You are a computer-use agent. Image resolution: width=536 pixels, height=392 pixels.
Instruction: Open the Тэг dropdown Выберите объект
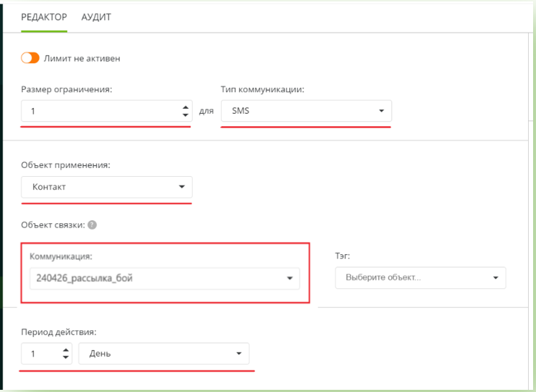[x=420, y=278]
